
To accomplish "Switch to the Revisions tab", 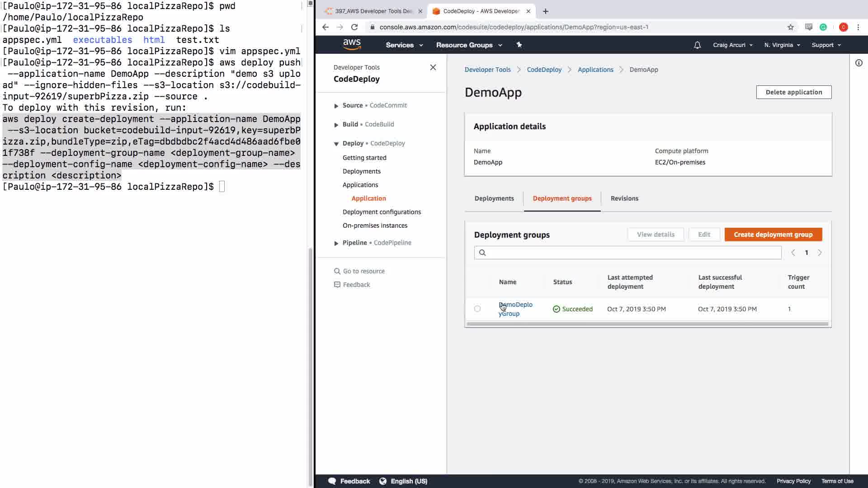I will tap(624, 198).
